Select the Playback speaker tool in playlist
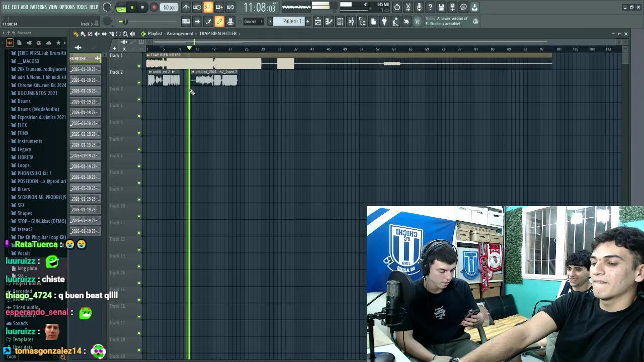 click(x=132, y=34)
